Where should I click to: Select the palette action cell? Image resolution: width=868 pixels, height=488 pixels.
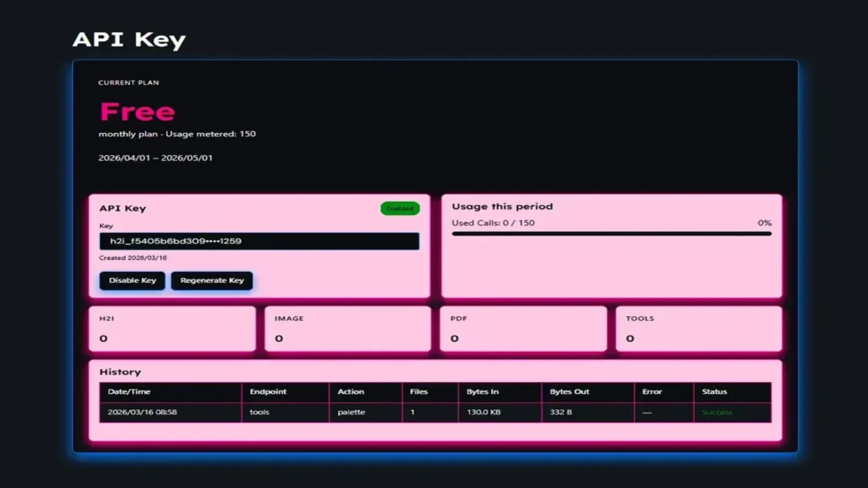[x=351, y=412]
